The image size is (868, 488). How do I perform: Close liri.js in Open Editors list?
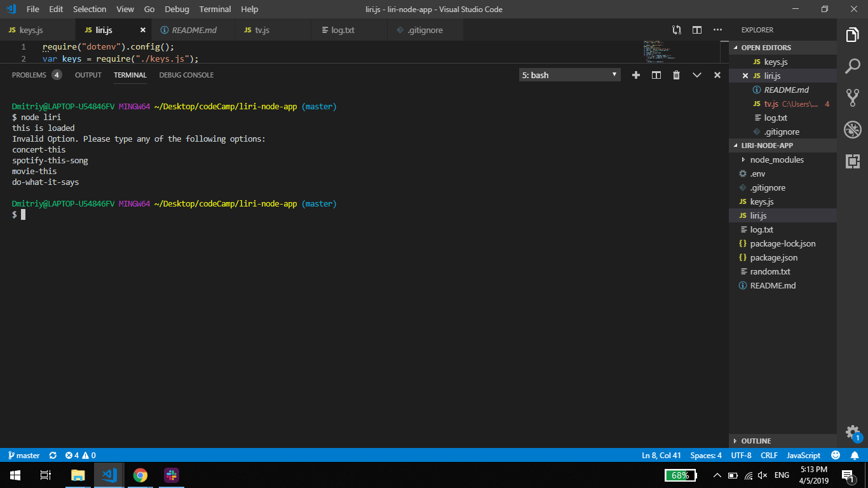[x=745, y=76]
